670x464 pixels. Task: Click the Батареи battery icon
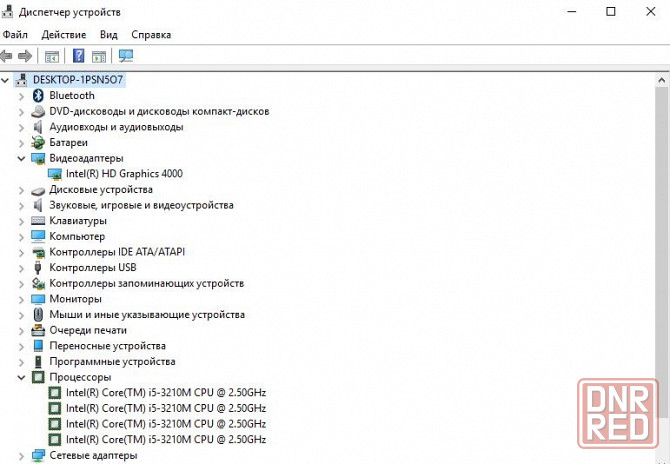[x=38, y=143]
